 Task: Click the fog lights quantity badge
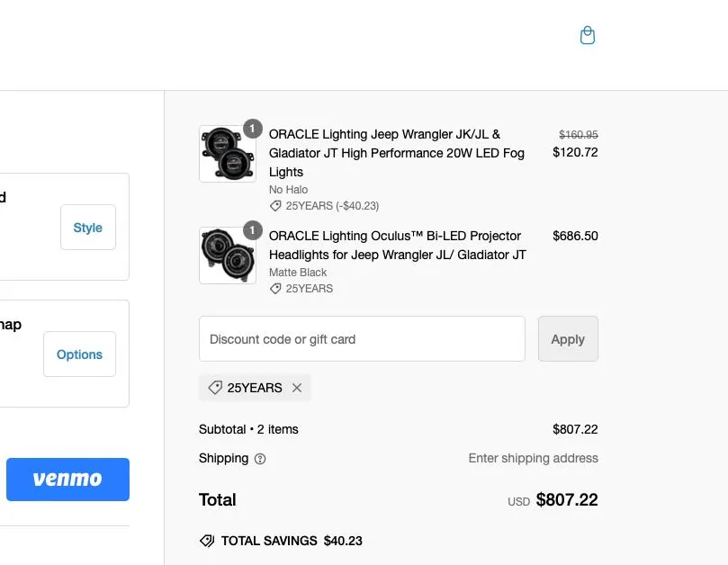pyautogui.click(x=253, y=129)
